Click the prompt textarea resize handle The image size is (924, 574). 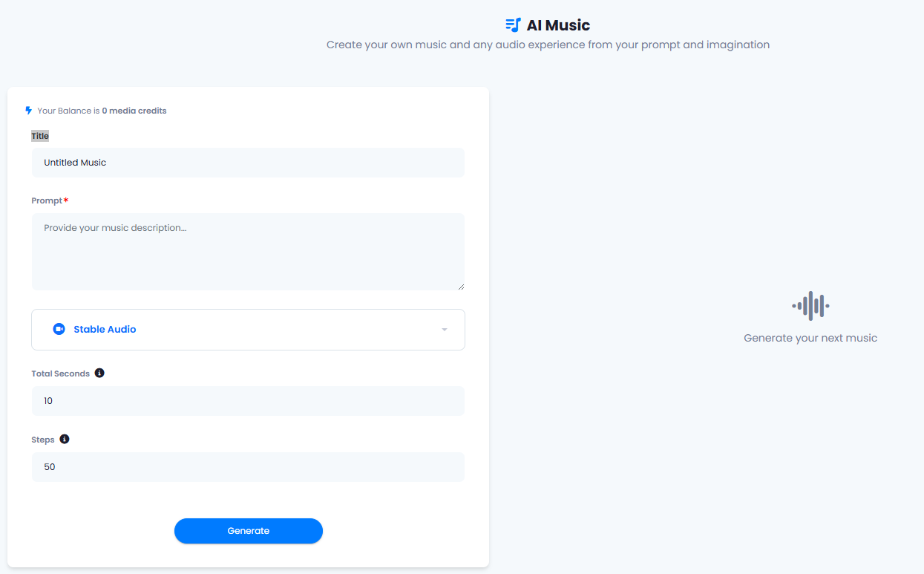(461, 286)
